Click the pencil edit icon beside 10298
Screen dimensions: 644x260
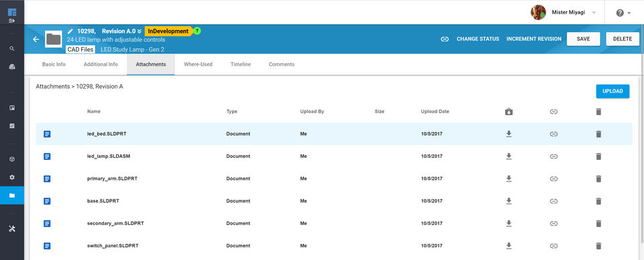coord(70,31)
